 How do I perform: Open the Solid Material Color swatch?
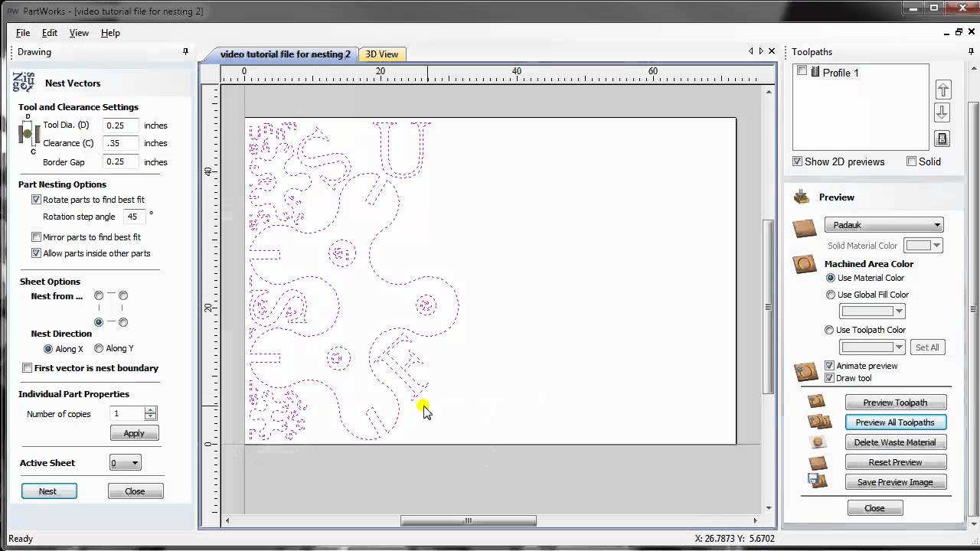point(923,246)
